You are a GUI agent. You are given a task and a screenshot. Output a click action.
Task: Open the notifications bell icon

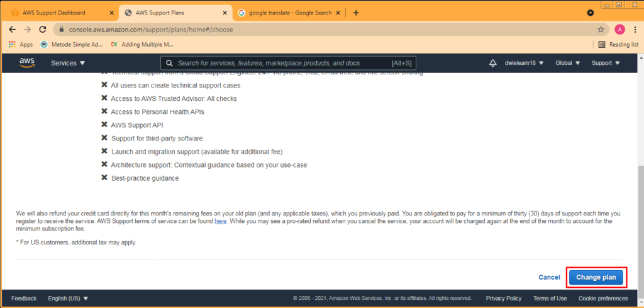coord(493,63)
